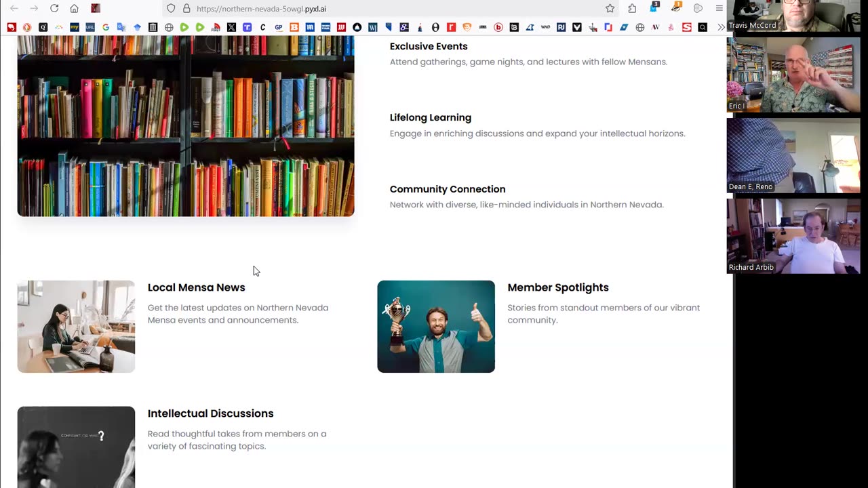Show site security padlock info
This screenshot has width=868, height=488.
186,9
